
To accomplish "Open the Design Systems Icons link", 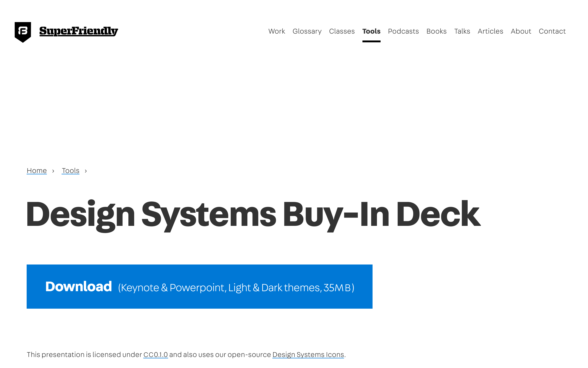I will click(x=308, y=355).
